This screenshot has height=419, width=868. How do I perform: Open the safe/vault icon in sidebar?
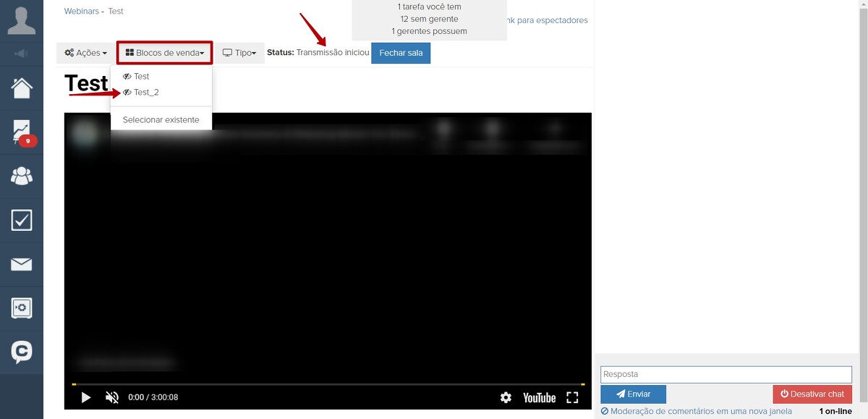click(x=22, y=308)
